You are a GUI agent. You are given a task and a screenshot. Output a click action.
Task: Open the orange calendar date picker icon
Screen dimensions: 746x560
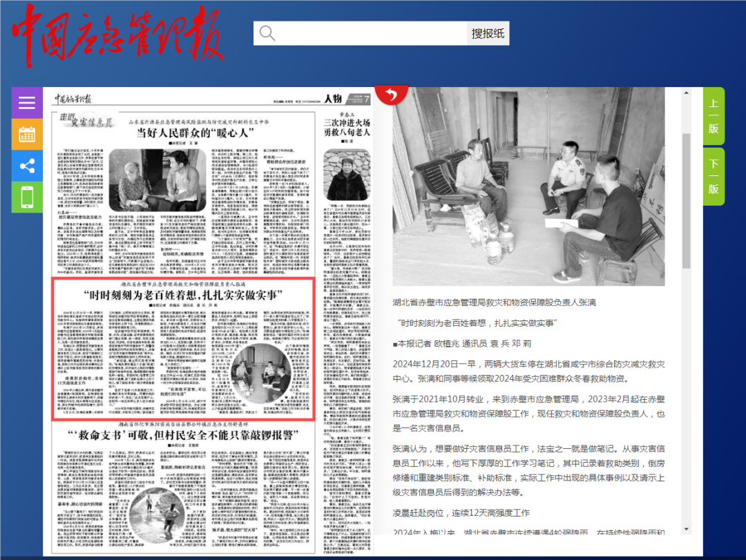[27, 135]
